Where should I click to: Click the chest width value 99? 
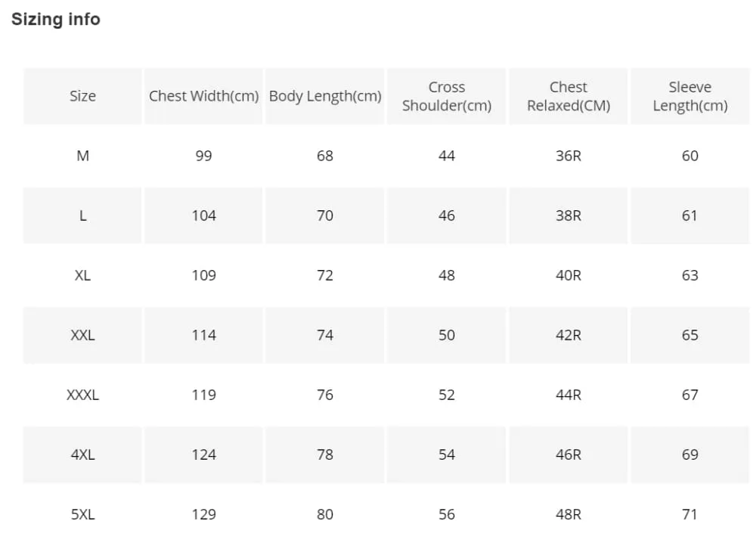pos(203,156)
